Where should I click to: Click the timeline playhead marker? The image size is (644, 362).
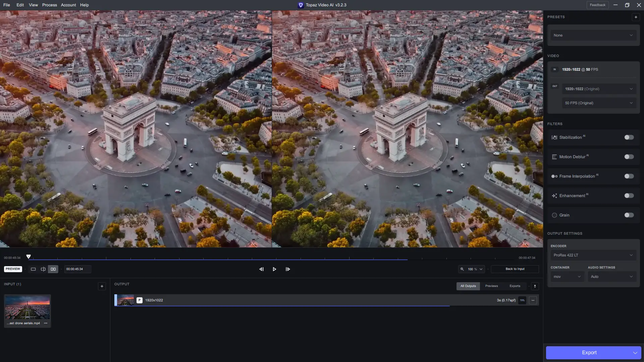click(x=29, y=257)
